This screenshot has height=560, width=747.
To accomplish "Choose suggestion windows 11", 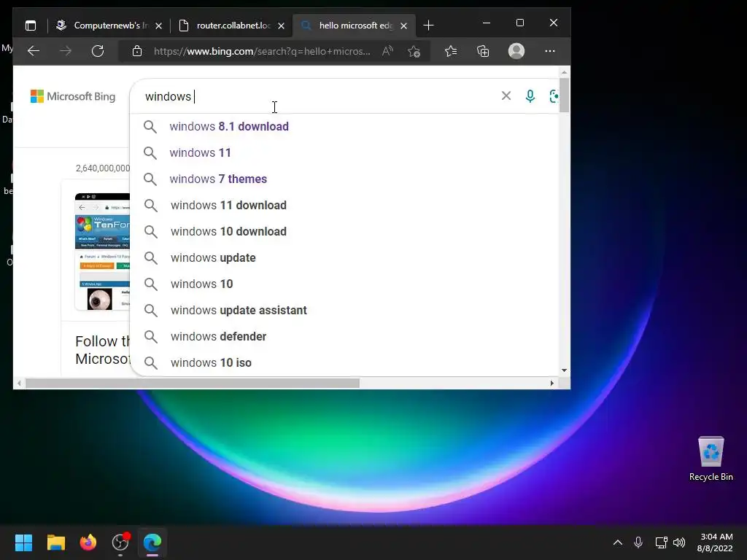I will [344, 153].
